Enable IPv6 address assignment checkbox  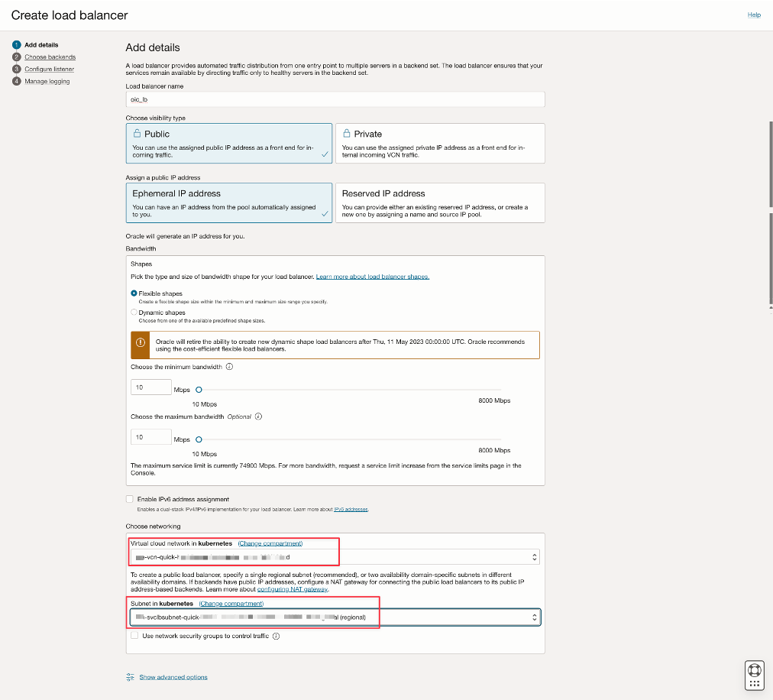click(129, 499)
